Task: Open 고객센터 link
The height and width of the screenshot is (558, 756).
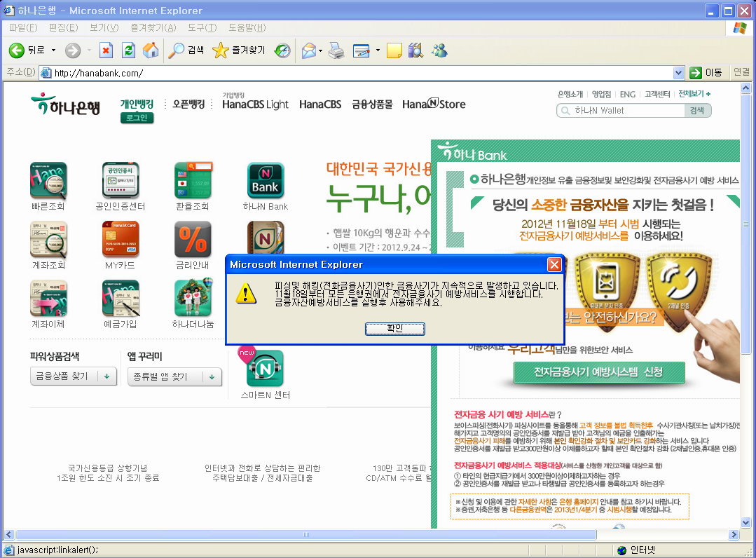Action: (657, 94)
